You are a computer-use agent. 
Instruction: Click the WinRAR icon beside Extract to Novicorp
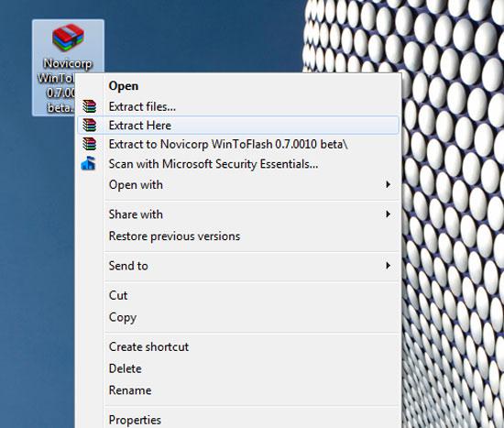point(89,144)
